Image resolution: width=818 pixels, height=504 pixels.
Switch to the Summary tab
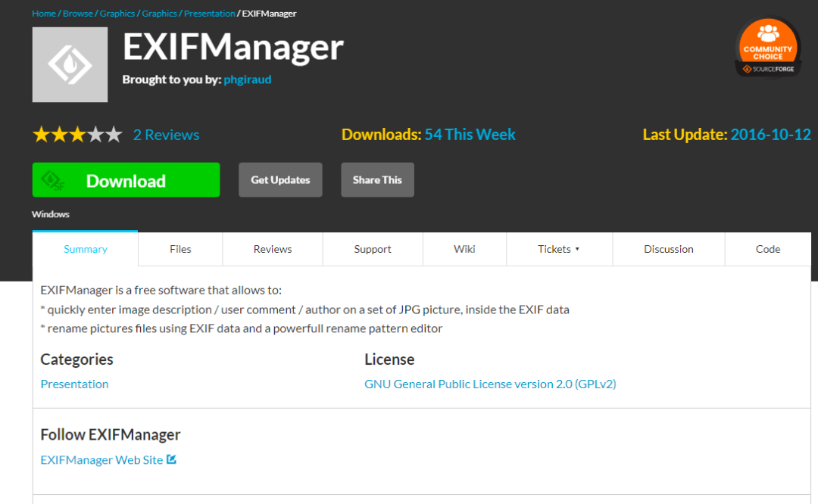(86, 249)
